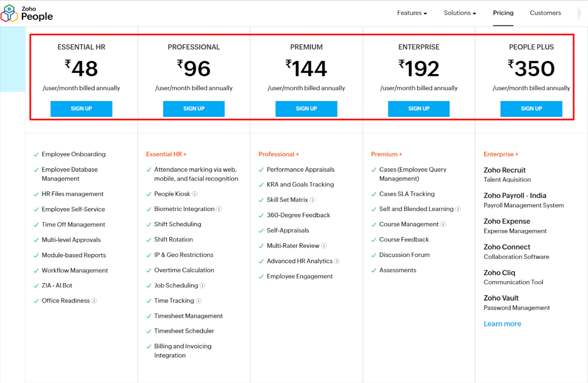
Task: Click the info icon next to Self and Blended Learning
Action: (459, 209)
